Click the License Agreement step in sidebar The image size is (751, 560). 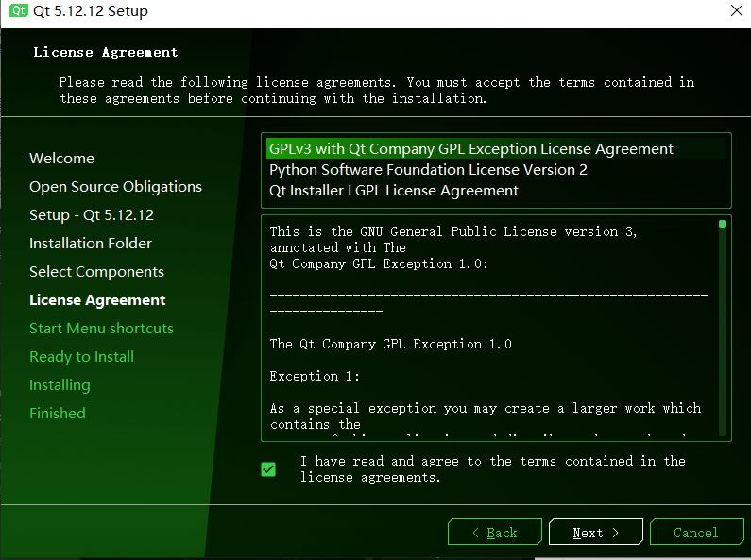(x=97, y=300)
